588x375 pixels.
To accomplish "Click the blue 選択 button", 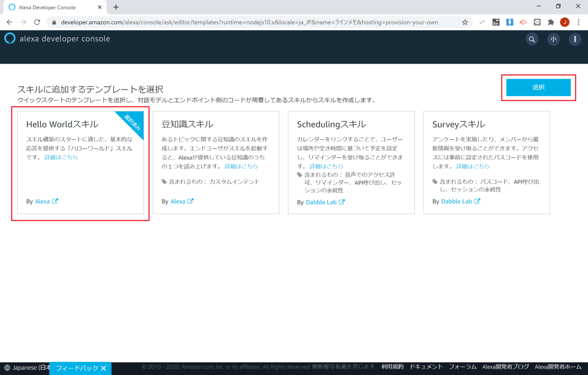I will coord(539,88).
